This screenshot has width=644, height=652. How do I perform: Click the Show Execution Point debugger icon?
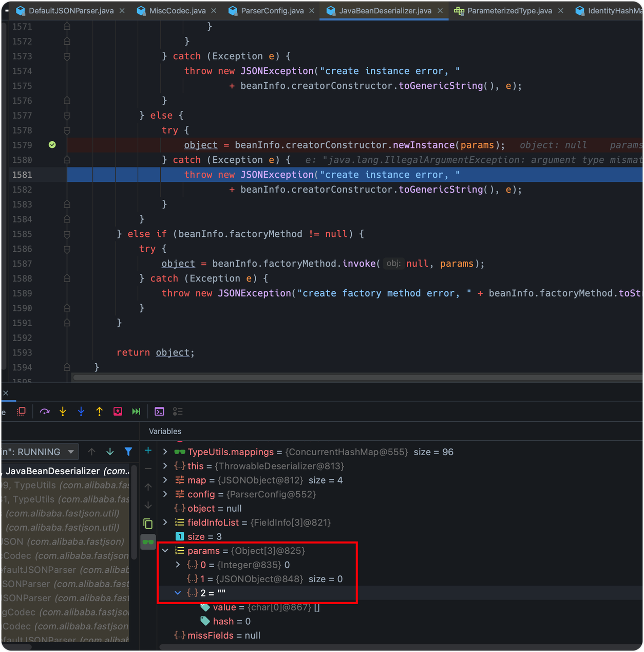click(x=21, y=412)
